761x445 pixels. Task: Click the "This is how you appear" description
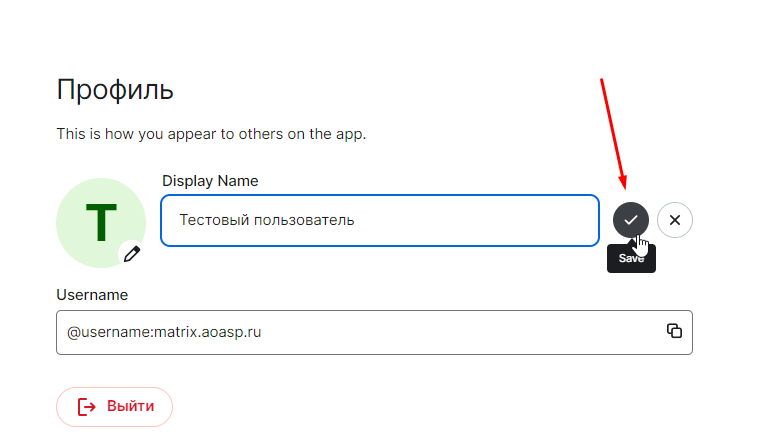211,134
